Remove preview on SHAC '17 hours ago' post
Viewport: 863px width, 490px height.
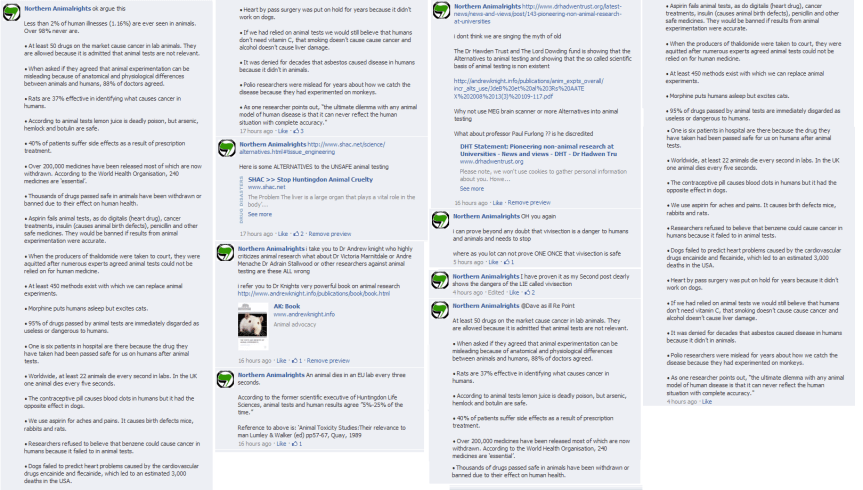pos(330,234)
